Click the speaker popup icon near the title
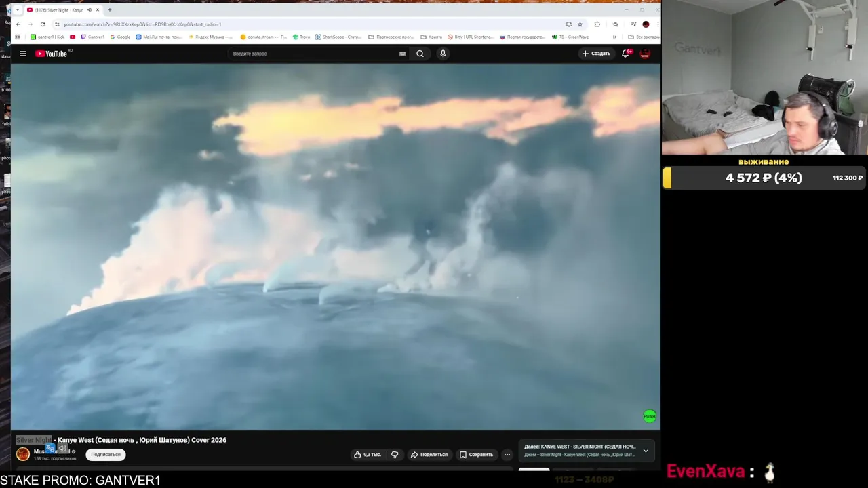Viewport: 868px width, 488px height. coord(62,448)
